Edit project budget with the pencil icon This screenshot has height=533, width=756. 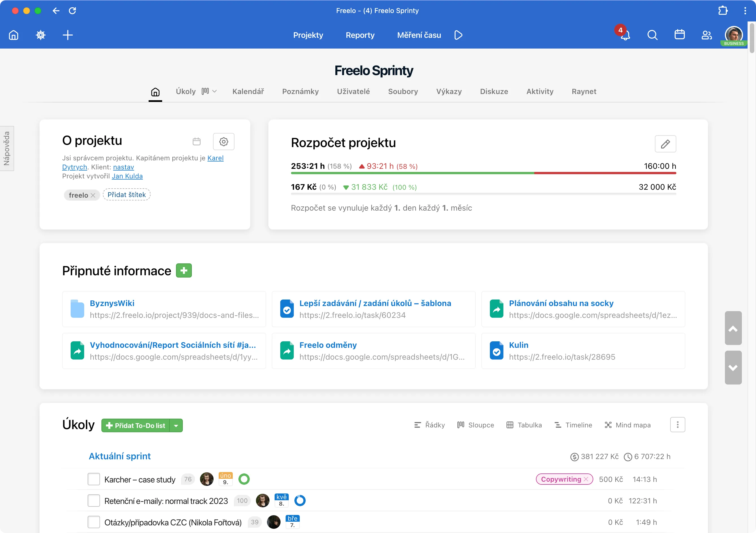pos(665,144)
